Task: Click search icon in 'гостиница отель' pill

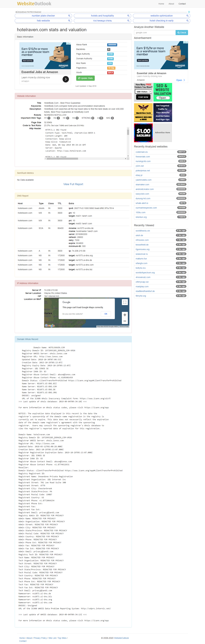Action: click(x=128, y=21)
